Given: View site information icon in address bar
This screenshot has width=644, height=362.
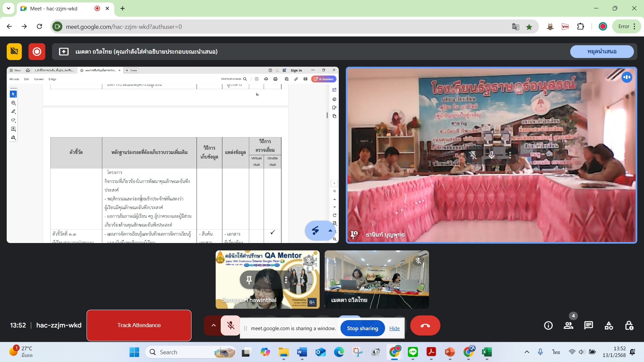Looking at the screenshot, I should click(x=57, y=26).
